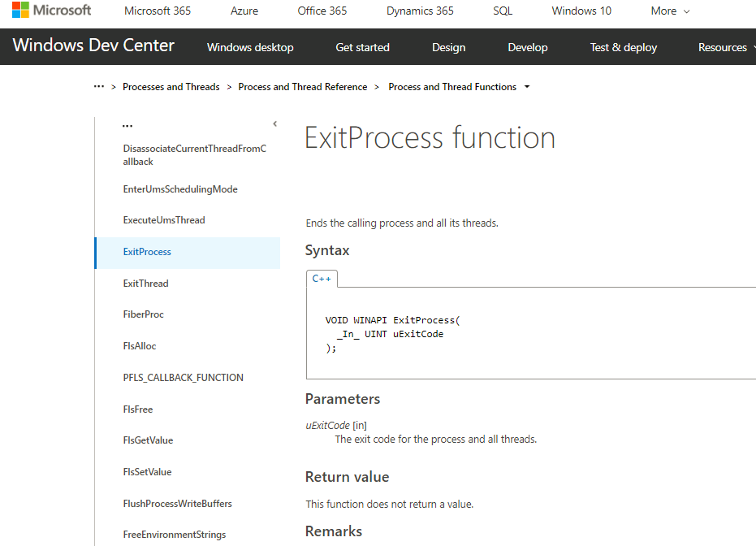Open FlushProcessWriteBuffers in the sidebar

coord(177,504)
